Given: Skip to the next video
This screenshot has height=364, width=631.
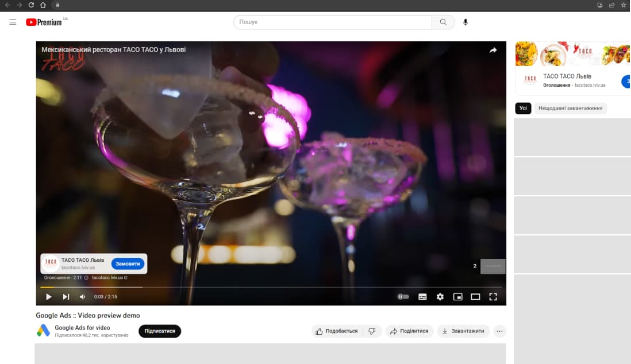Looking at the screenshot, I should click(x=66, y=297).
